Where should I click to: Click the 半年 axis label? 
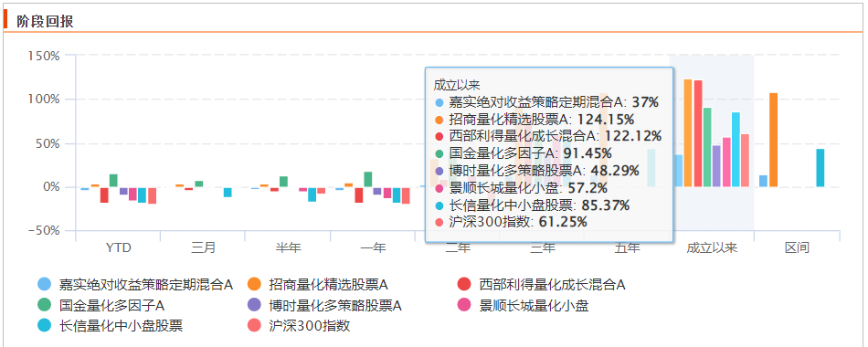click(288, 248)
